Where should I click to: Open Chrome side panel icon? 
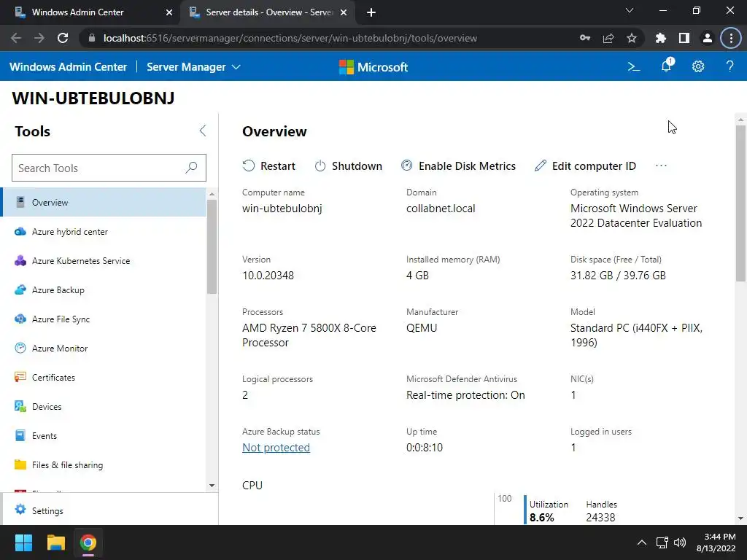[684, 38]
